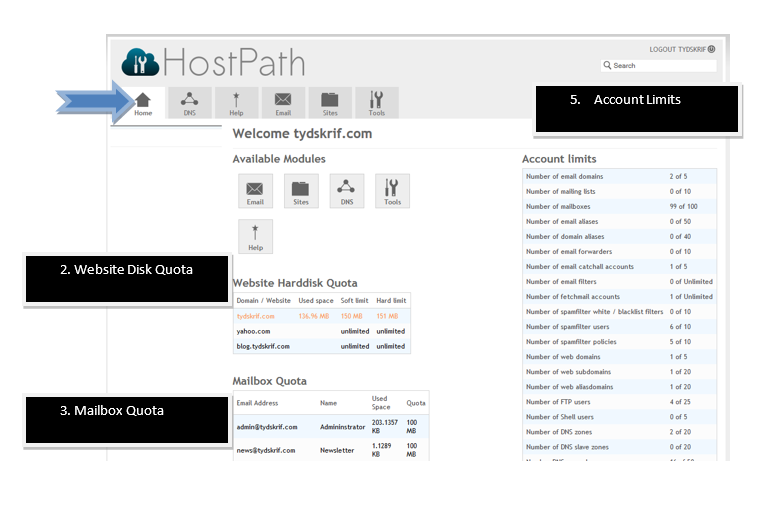This screenshot has height=505, width=775.
Task: Click Number of spamfilter white / blacklist filters row
Action: [x=619, y=312]
